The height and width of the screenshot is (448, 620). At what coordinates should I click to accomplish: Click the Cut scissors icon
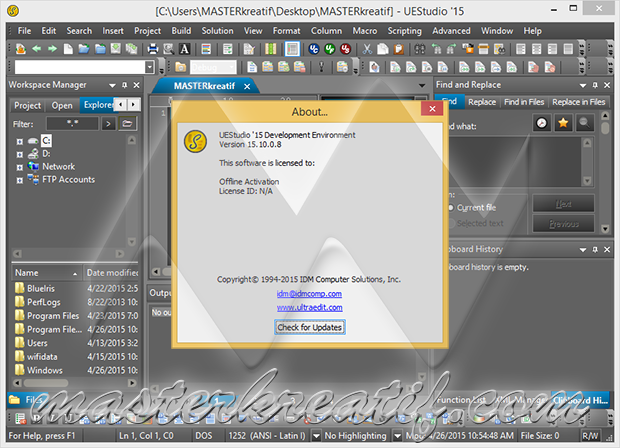367,49
